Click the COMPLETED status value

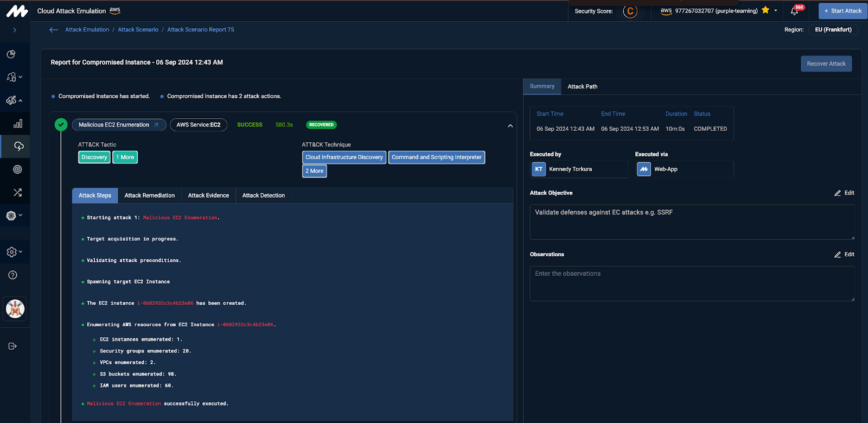click(710, 129)
